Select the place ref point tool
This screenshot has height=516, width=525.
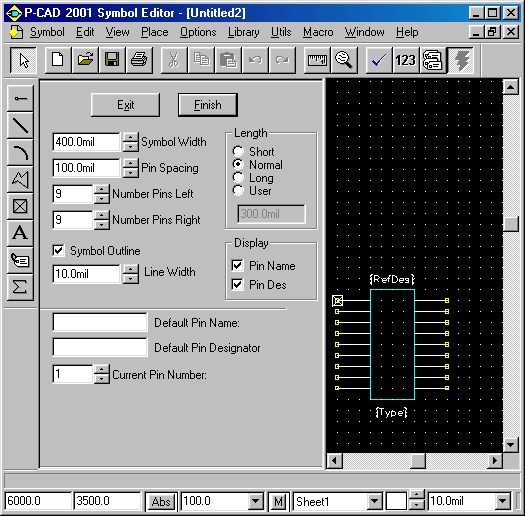[x=20, y=206]
